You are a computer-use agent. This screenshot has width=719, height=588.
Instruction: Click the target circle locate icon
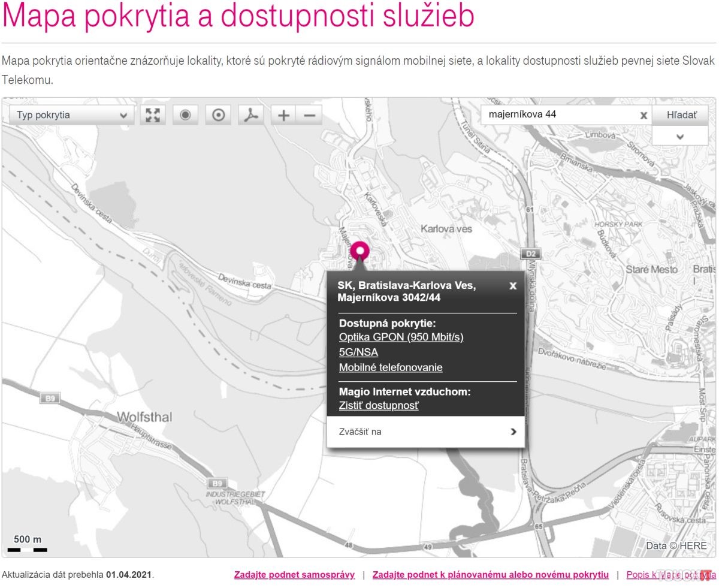click(219, 115)
